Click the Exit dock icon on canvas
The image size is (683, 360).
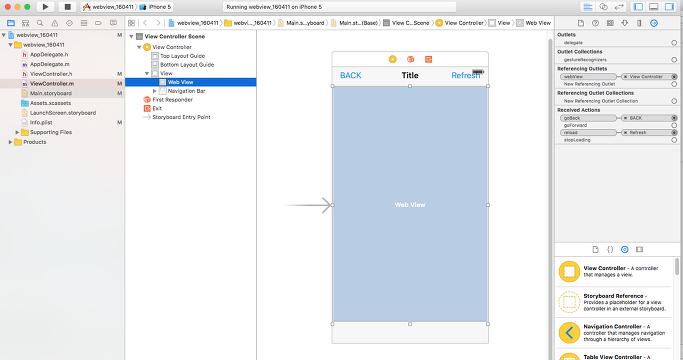tap(429, 59)
